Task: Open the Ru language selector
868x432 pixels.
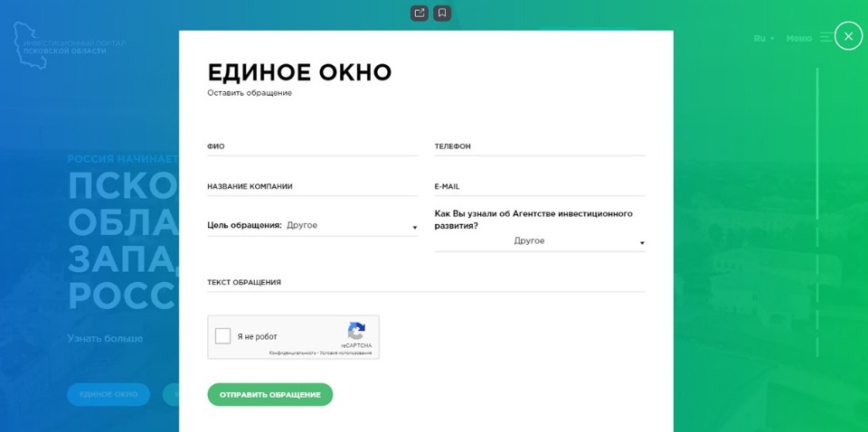Action: coord(763,38)
